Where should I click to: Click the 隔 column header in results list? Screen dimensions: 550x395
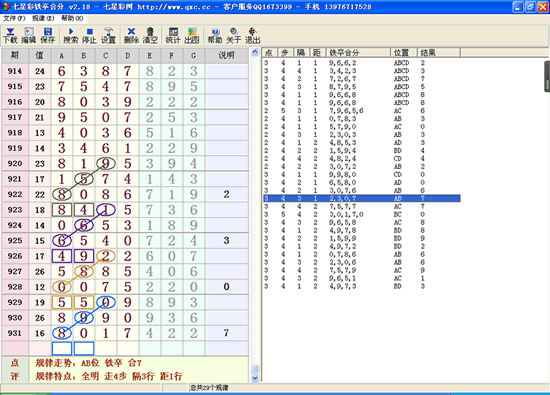pyautogui.click(x=301, y=53)
